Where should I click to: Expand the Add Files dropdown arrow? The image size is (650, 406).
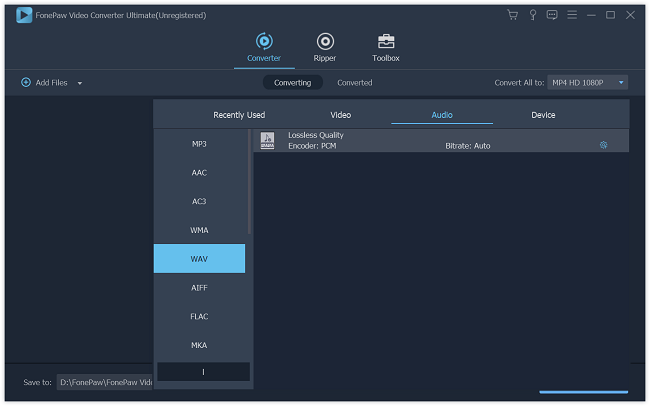[x=80, y=83]
